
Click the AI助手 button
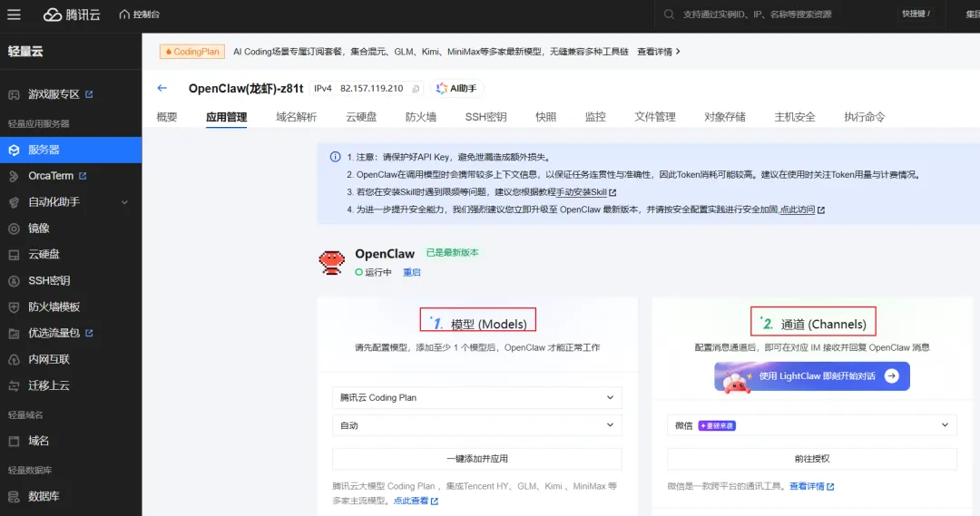coord(456,89)
